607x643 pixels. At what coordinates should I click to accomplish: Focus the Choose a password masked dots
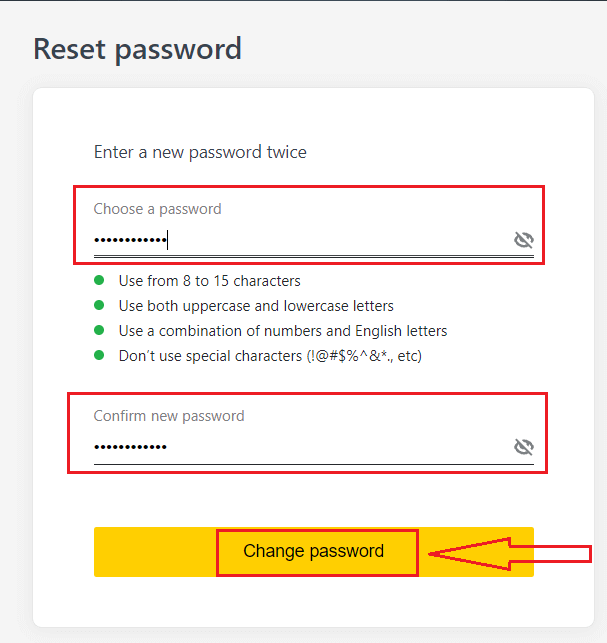130,240
